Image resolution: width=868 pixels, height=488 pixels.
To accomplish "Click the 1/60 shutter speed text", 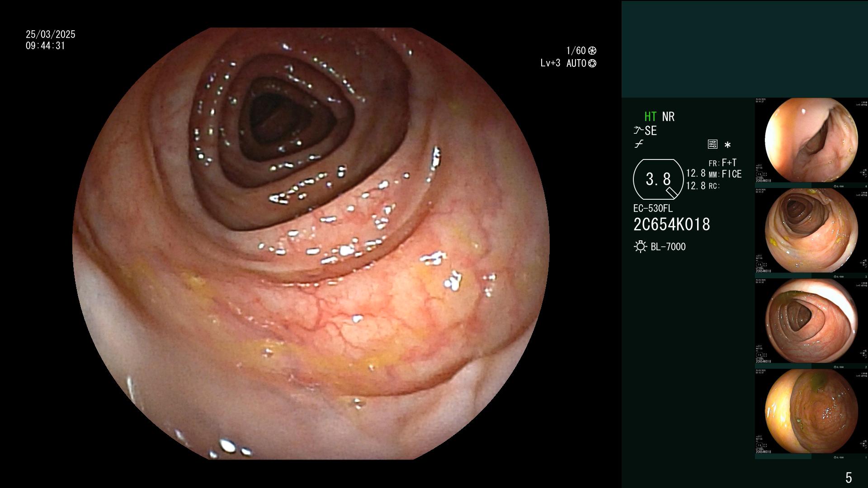I will [576, 51].
